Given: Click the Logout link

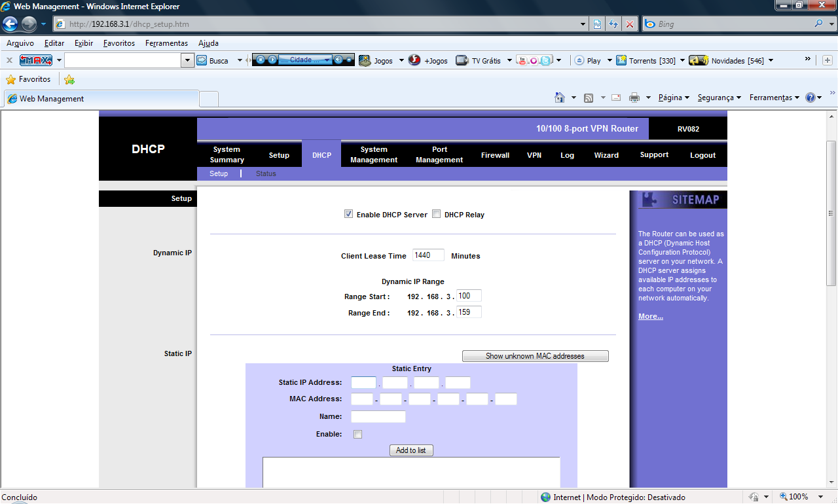Looking at the screenshot, I should pyautogui.click(x=703, y=155).
